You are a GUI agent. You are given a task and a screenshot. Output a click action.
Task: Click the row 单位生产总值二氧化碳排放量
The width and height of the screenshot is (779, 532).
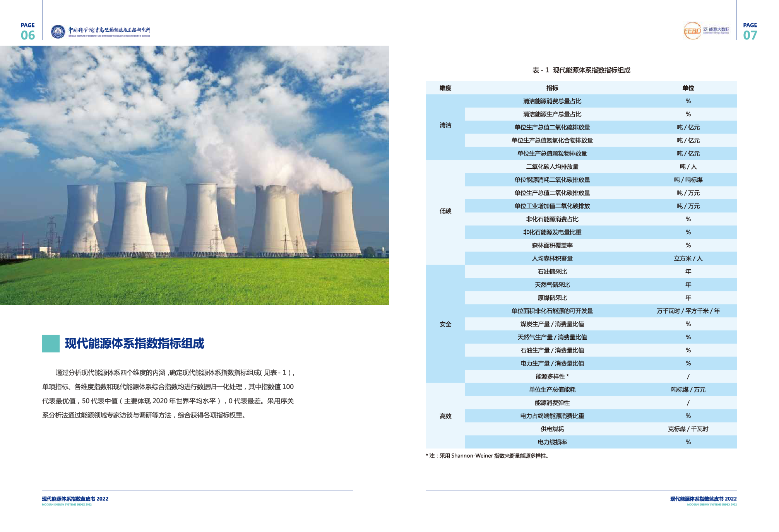point(601,193)
